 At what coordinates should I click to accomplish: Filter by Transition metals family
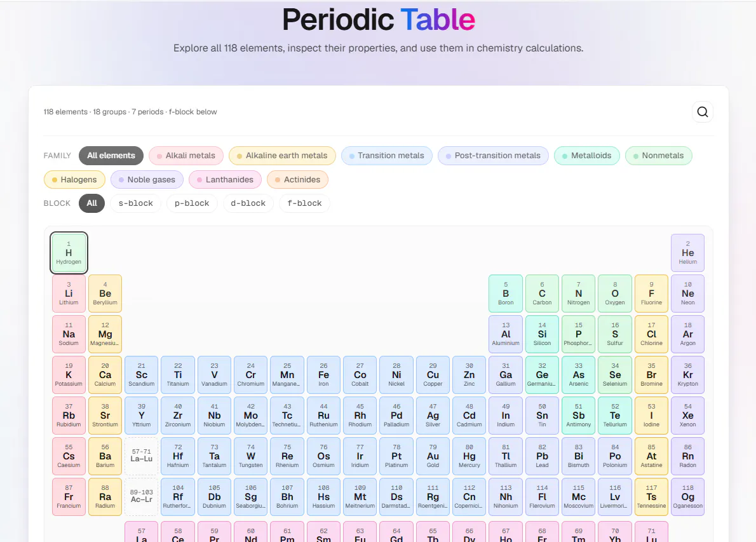(387, 155)
